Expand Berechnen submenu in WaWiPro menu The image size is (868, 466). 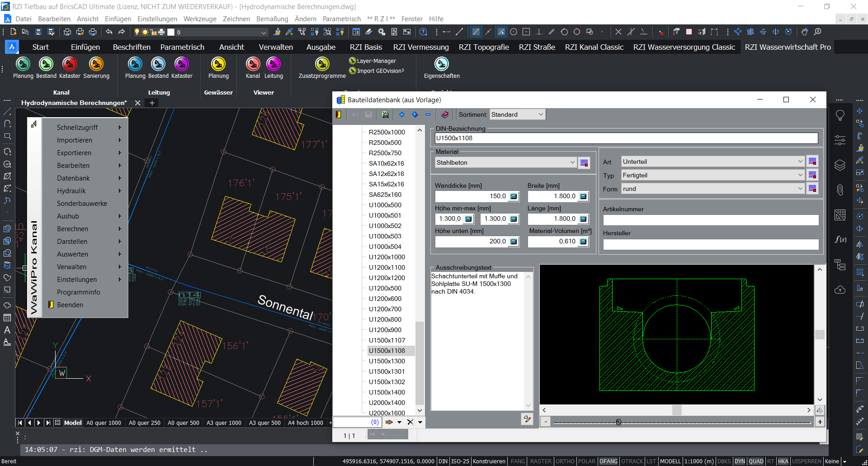pyautogui.click(x=85, y=229)
